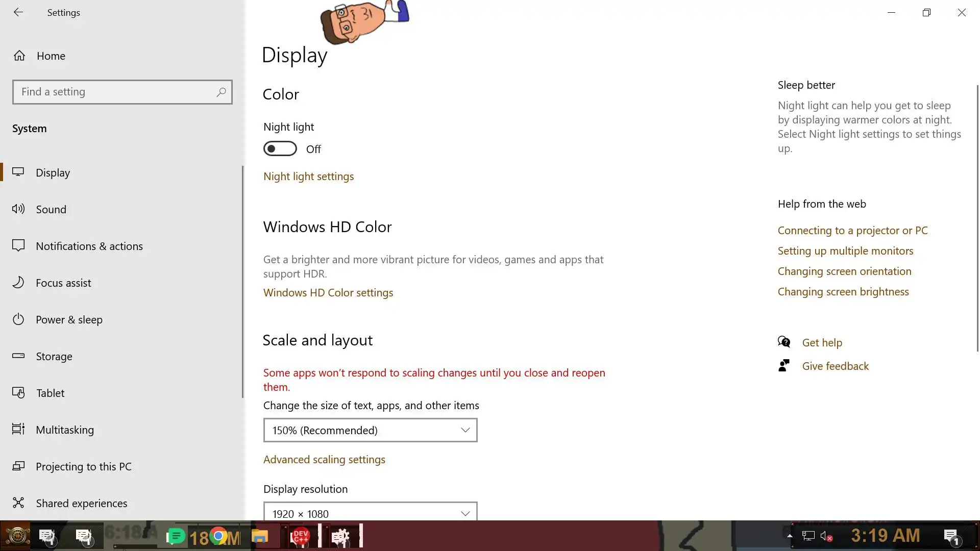Open Windows HD Color settings link

point(328,292)
